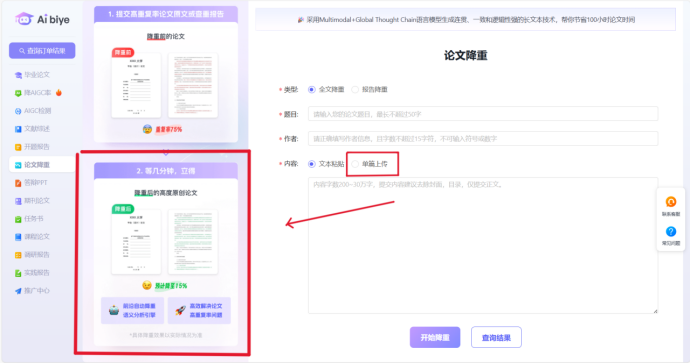Click the orange icon beside 答辩PPT
The width and height of the screenshot is (690, 363).
(18, 183)
